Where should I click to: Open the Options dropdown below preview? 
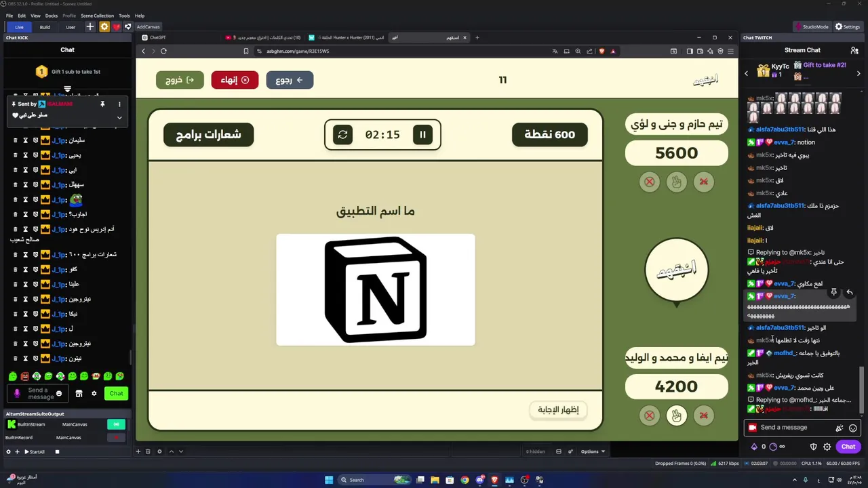592,451
